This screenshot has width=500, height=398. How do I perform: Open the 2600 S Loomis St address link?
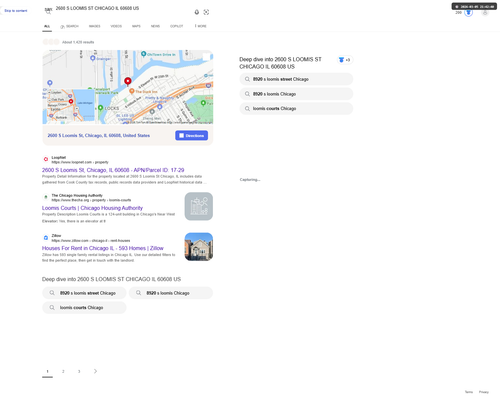[x=99, y=135]
